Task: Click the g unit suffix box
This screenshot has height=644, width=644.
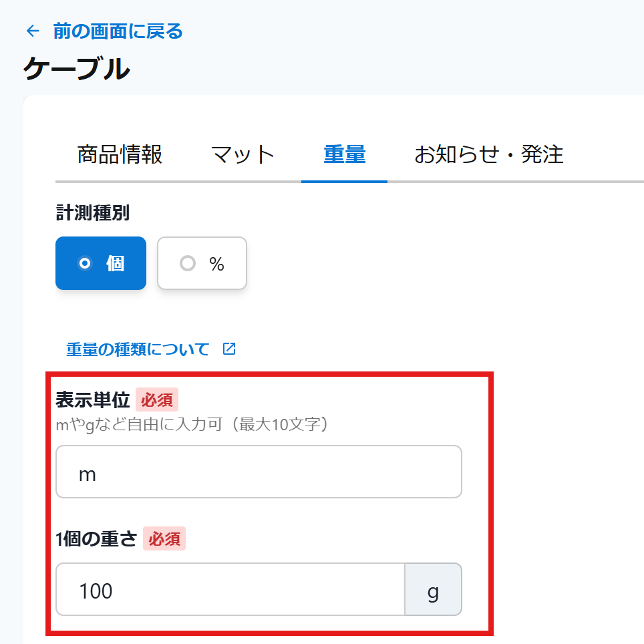Action: click(x=433, y=589)
